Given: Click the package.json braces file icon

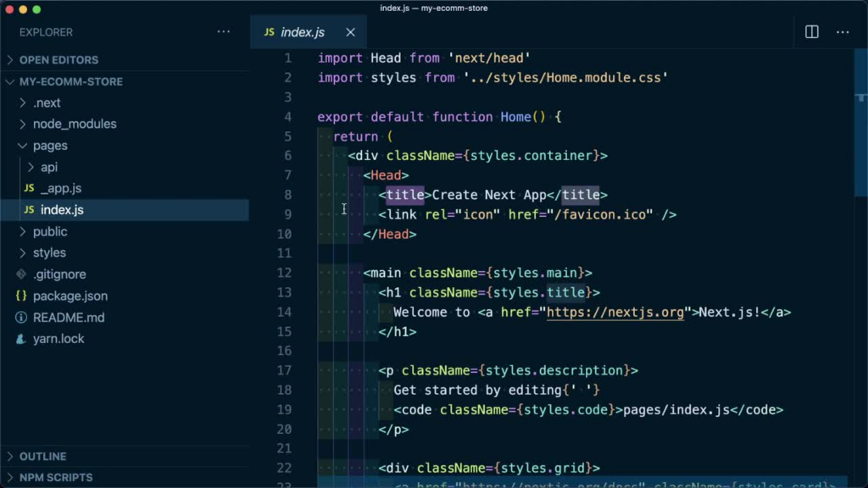Looking at the screenshot, I should click(21, 296).
